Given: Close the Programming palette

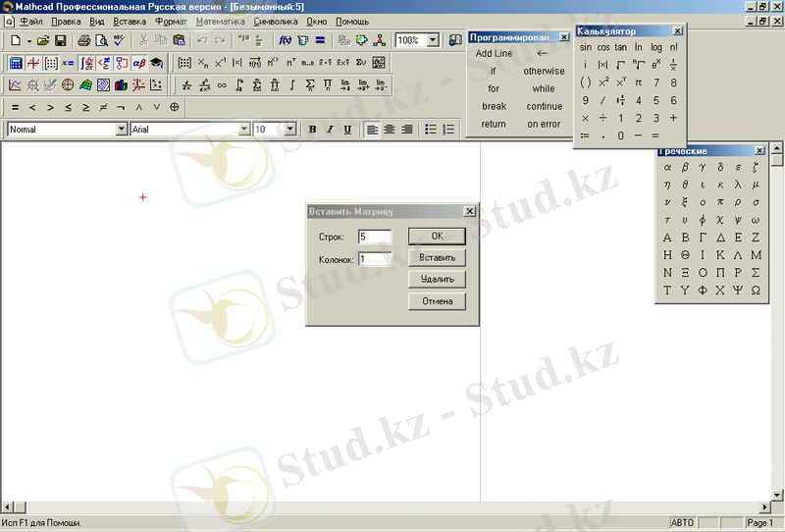Looking at the screenshot, I should [564, 37].
